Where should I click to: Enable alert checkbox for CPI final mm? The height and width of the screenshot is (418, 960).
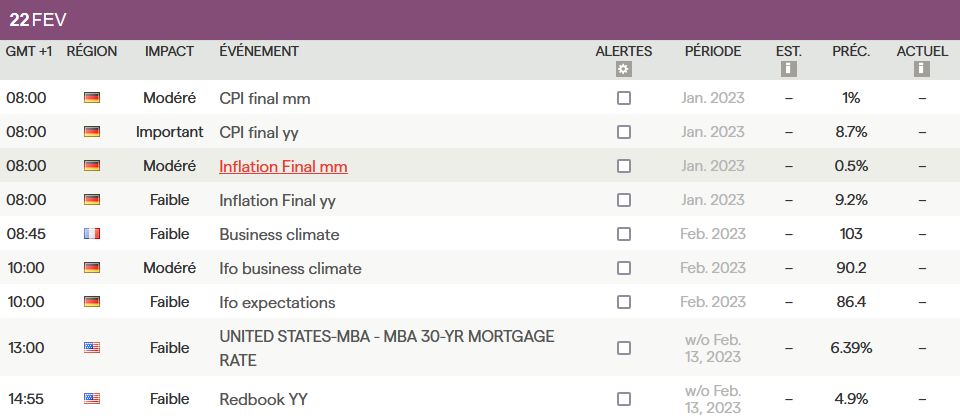(624, 98)
